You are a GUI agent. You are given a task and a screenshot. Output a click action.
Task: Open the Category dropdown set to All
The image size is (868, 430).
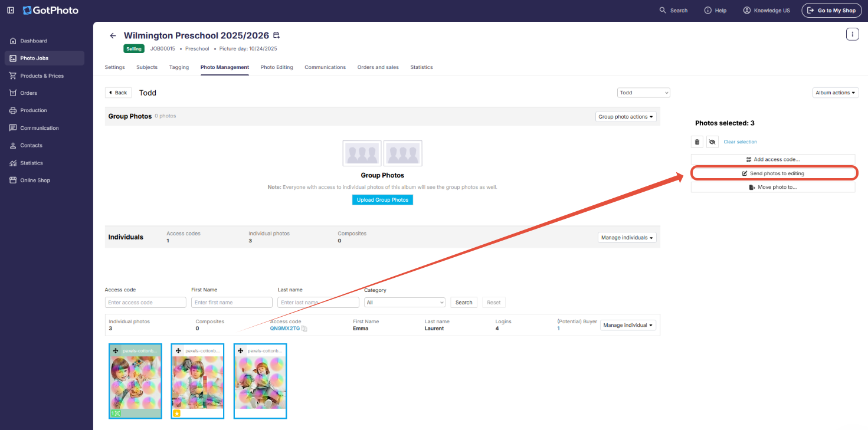[405, 303]
